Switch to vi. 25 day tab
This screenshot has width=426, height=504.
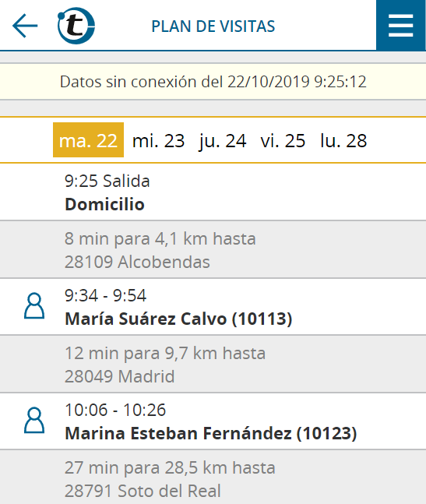coord(283,140)
